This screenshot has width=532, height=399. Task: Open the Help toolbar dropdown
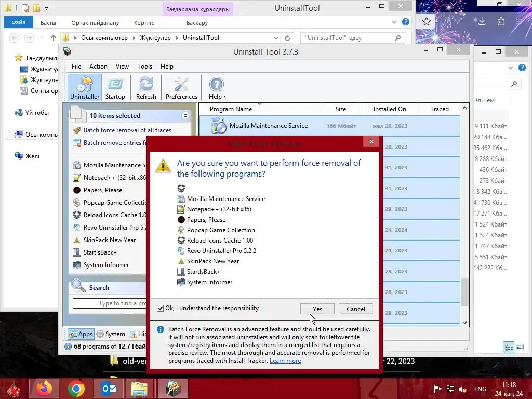point(217,87)
